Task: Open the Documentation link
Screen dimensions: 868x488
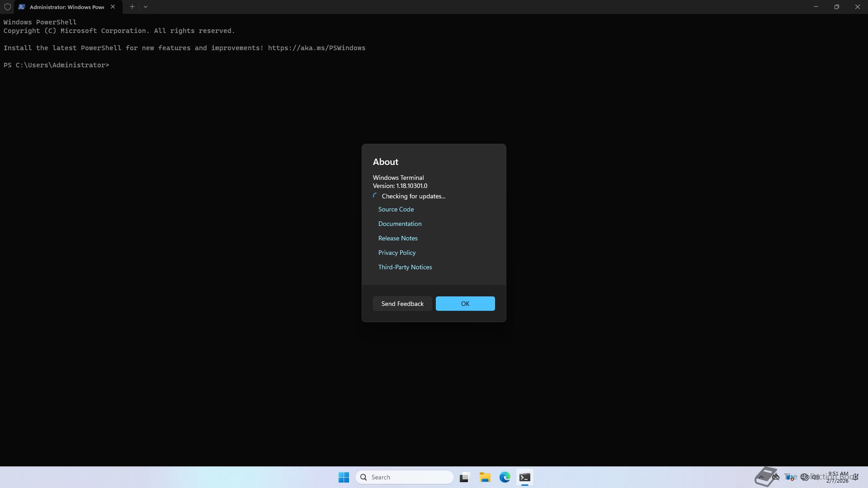Action: point(400,224)
